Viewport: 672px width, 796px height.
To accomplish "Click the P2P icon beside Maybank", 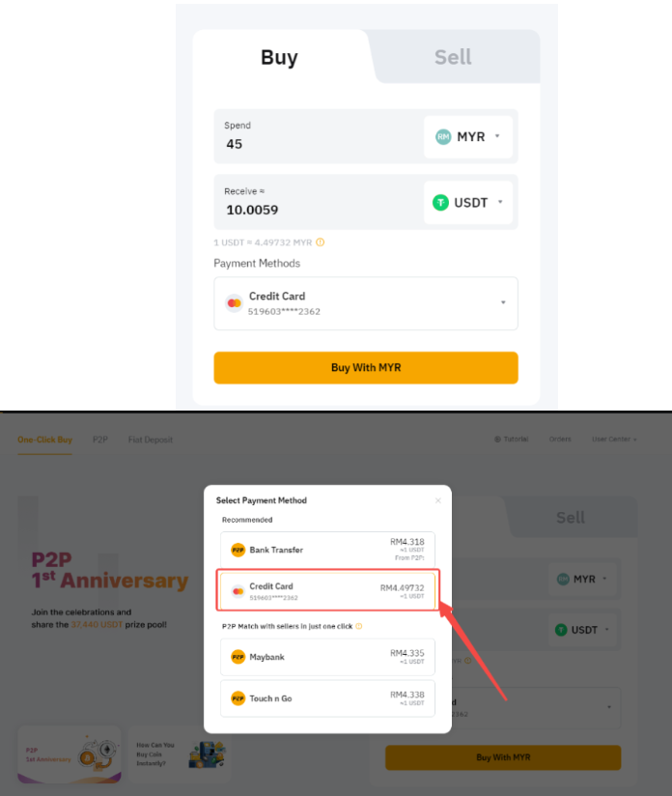I will (x=238, y=657).
